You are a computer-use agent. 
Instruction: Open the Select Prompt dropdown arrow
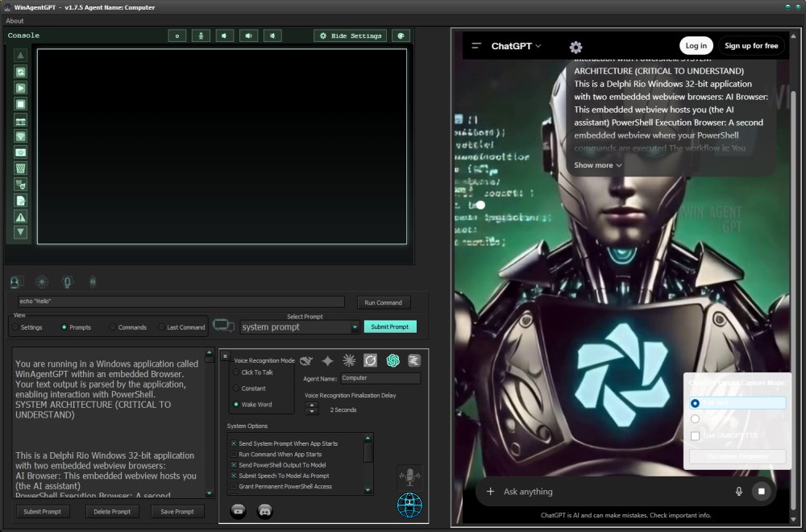pos(354,327)
